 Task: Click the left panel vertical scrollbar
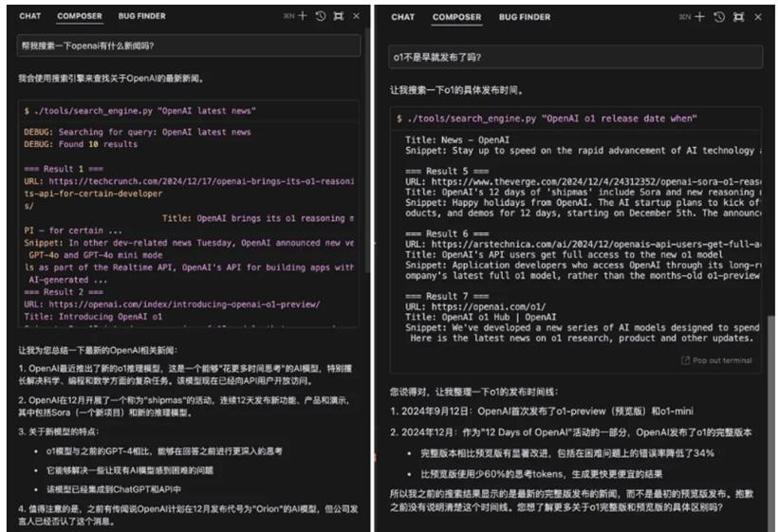[x=366, y=149]
